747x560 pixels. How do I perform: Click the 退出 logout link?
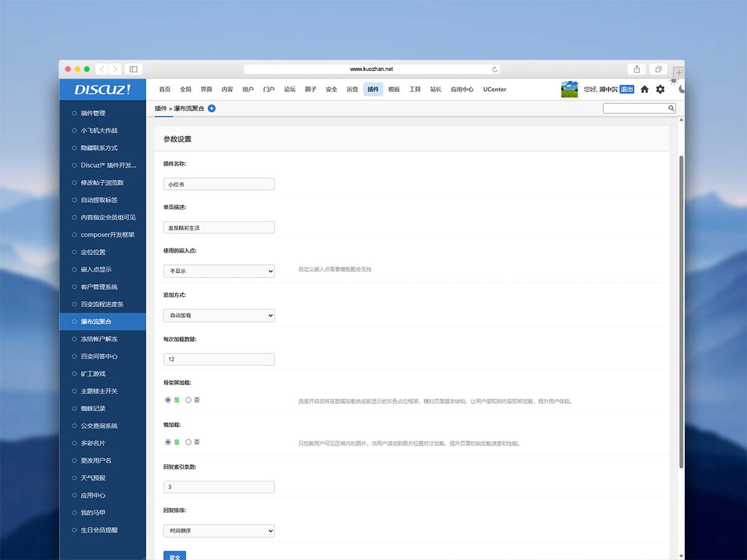point(627,90)
